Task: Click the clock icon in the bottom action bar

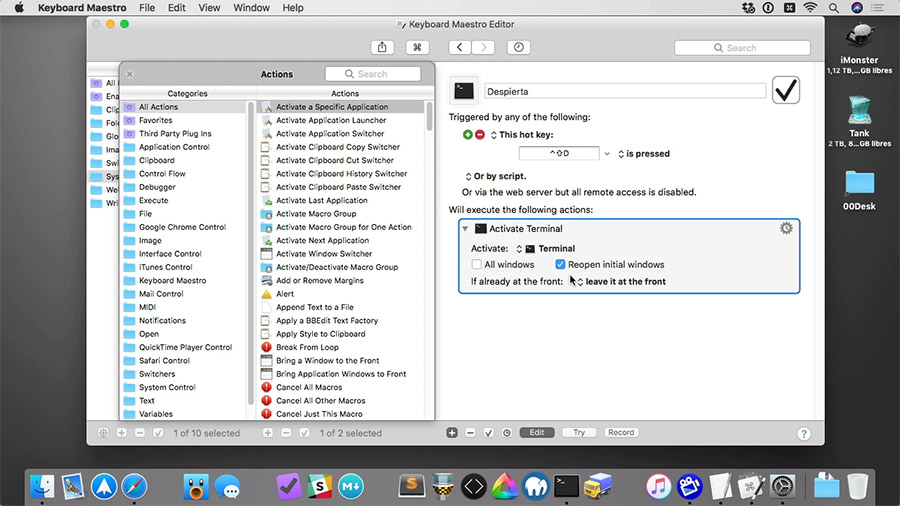Action: [507, 433]
